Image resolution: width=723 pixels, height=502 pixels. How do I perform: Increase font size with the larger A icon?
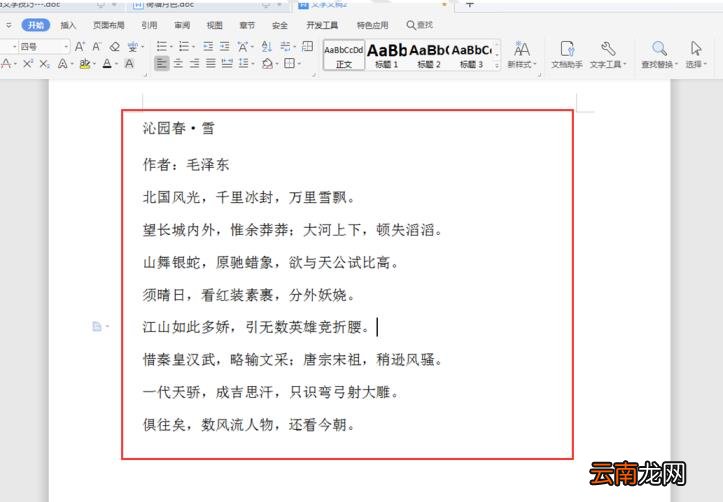[79, 47]
